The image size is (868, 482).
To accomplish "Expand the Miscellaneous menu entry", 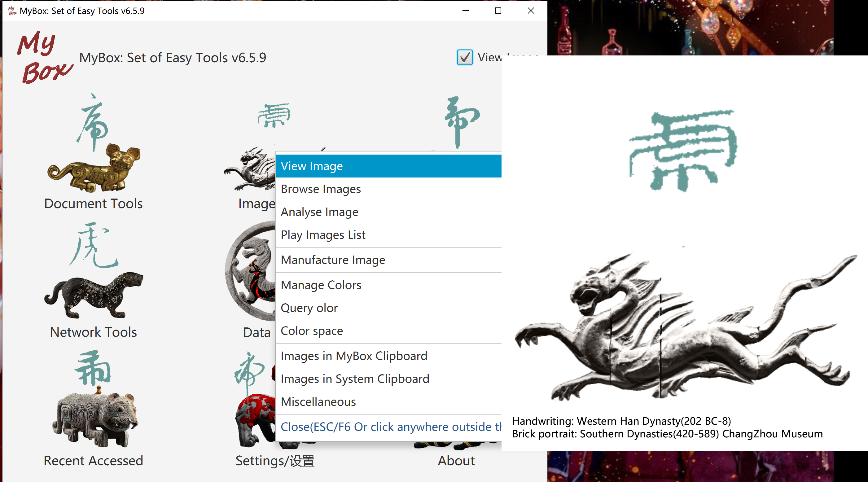I will pos(388,402).
